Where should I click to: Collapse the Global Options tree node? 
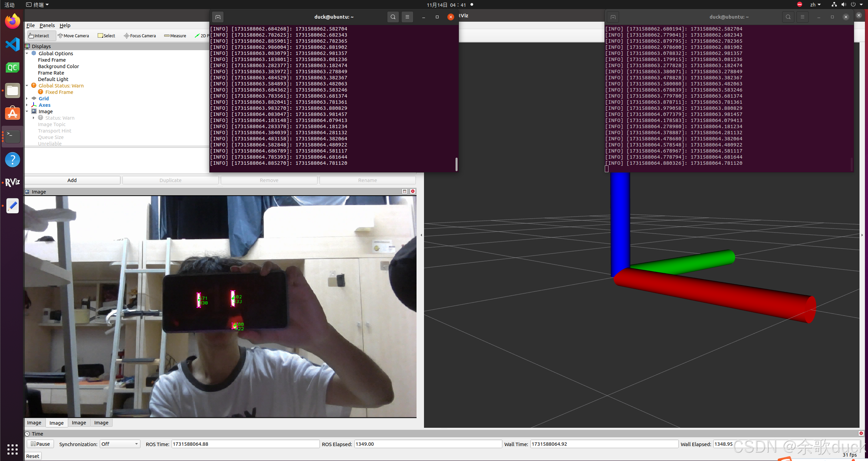27,54
